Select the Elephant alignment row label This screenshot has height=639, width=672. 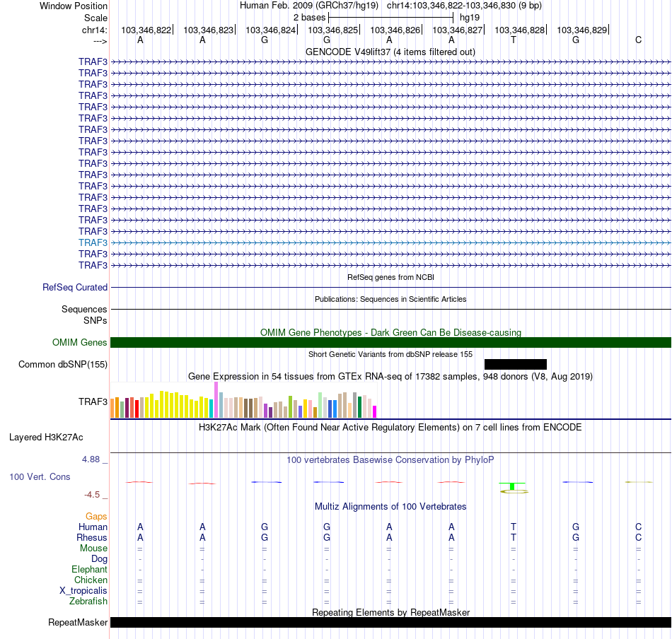[89, 570]
